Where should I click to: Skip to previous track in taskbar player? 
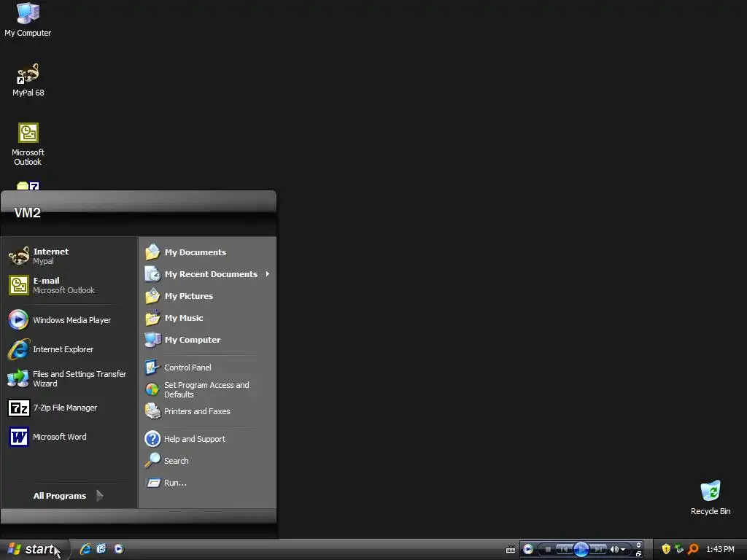[565, 550]
